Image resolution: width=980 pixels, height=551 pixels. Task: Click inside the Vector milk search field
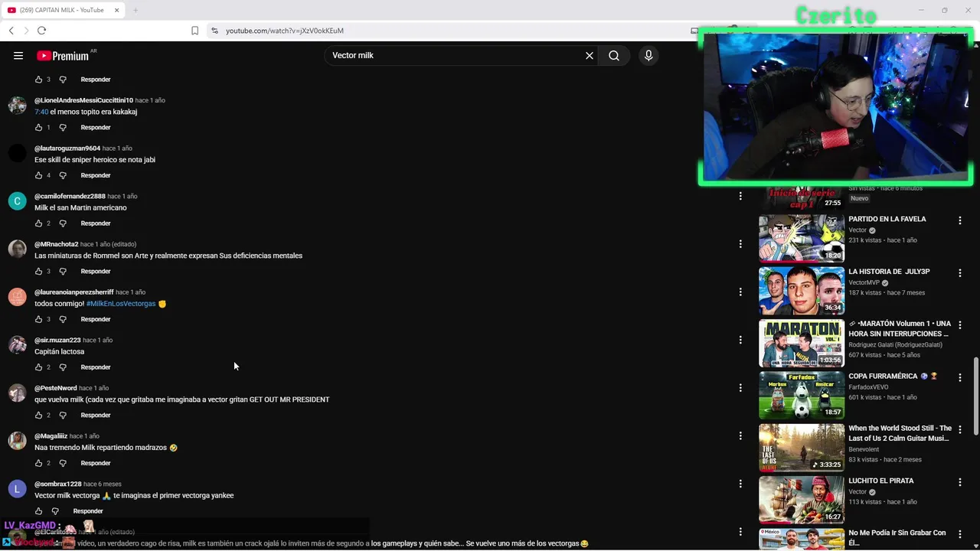tap(456, 55)
